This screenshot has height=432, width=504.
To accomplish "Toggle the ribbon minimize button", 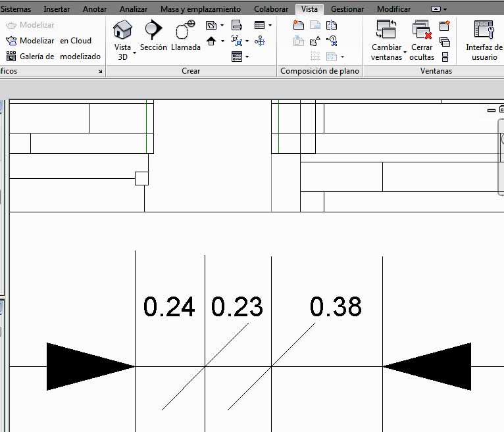I will (x=438, y=9).
